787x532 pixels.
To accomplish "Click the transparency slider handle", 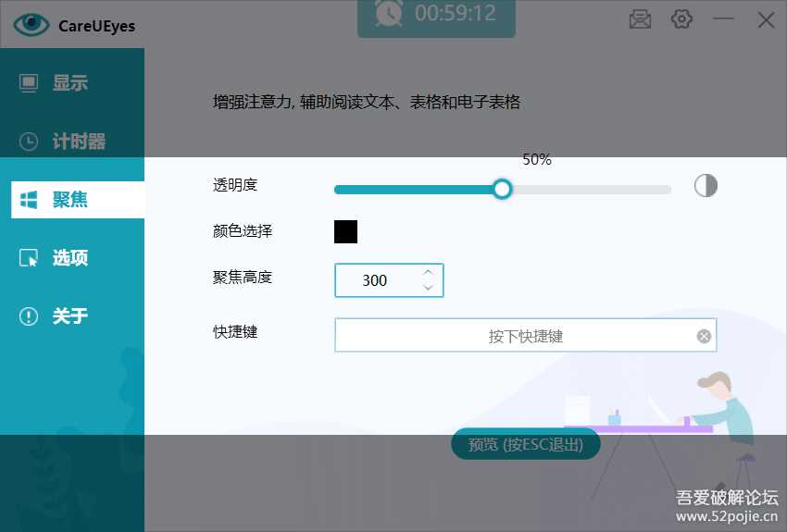I will 502,189.
